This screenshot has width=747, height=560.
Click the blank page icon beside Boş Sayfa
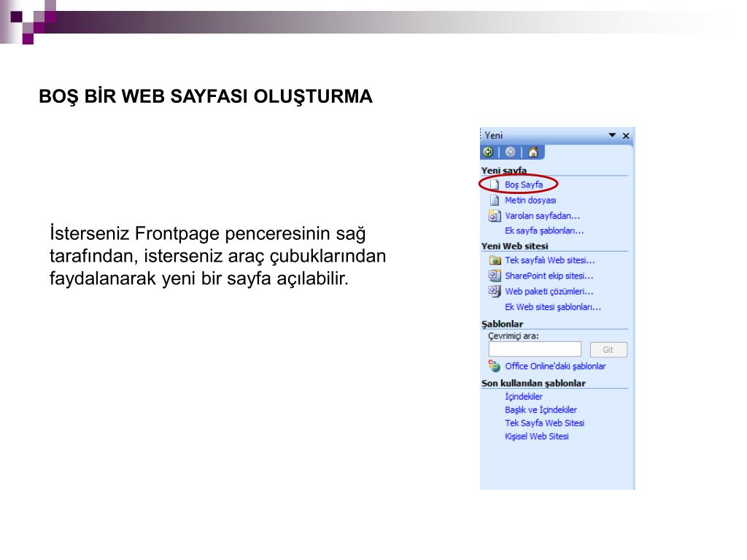tap(495, 184)
